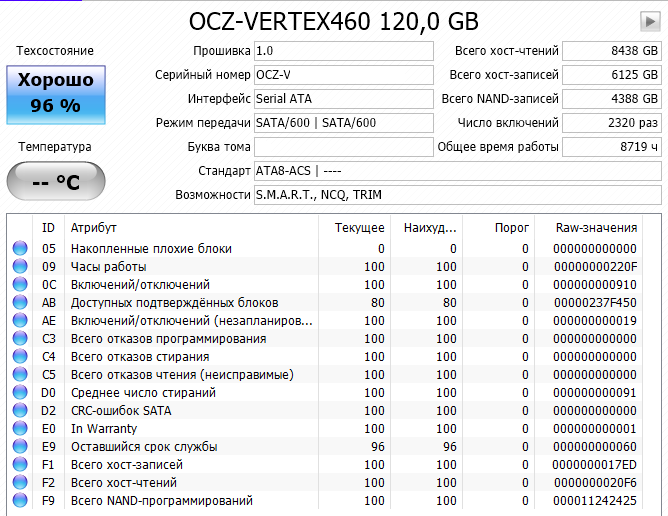The height and width of the screenshot is (516, 668).
Task: Select row Часы работы
Action: pos(327,266)
